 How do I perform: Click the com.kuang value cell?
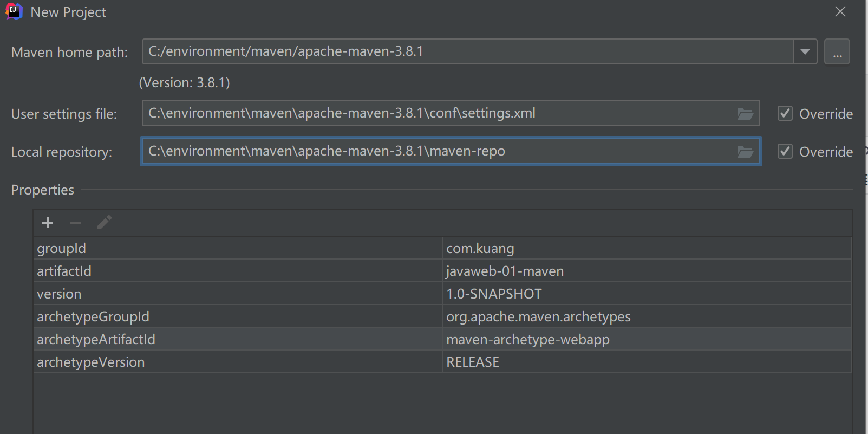pyautogui.click(x=647, y=248)
